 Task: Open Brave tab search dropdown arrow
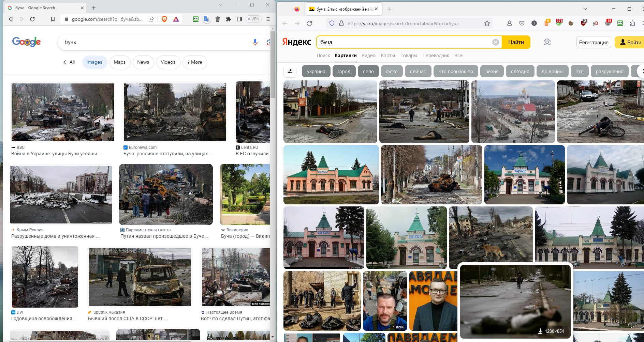pyautogui.click(x=221, y=5)
